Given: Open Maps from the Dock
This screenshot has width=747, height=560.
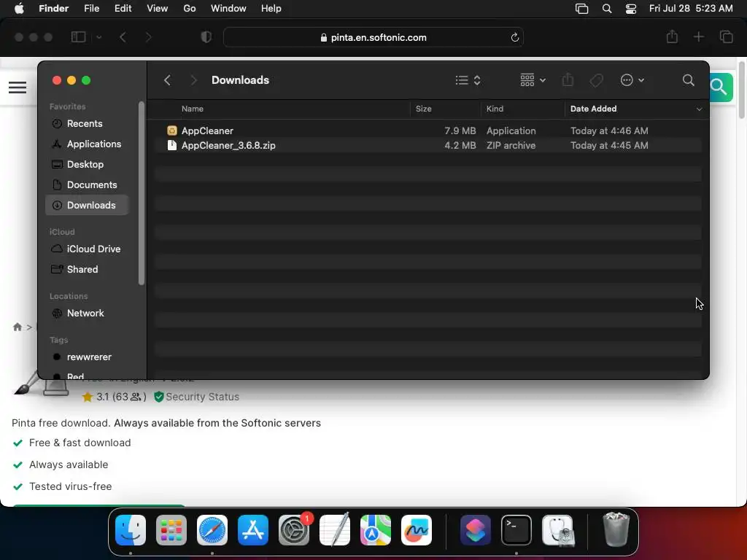Looking at the screenshot, I should pos(376,530).
